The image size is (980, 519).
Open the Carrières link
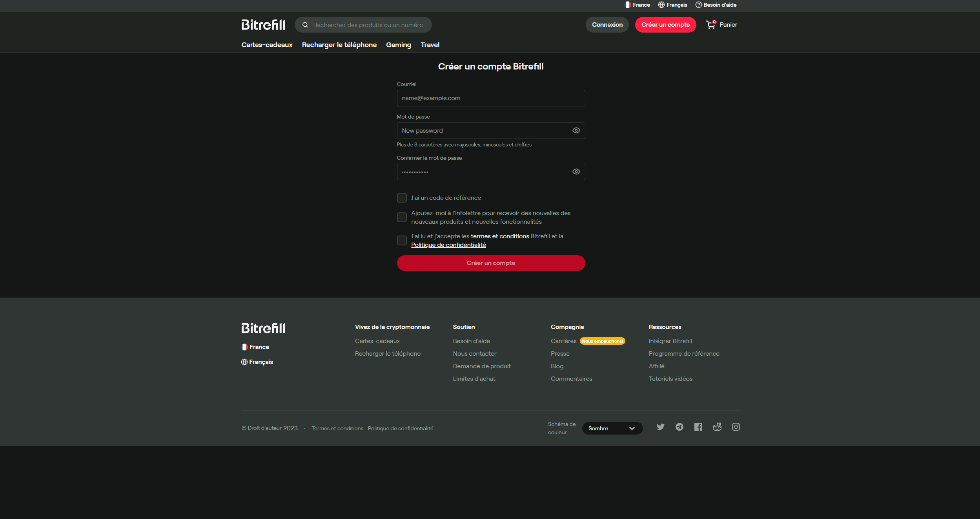point(564,341)
